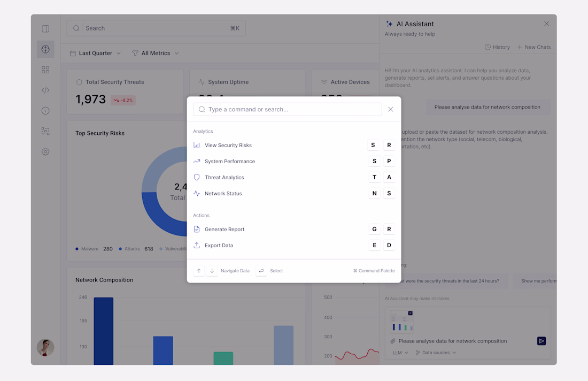Click the -8.2% trend badge
This screenshot has height=381, width=588.
coord(123,100)
